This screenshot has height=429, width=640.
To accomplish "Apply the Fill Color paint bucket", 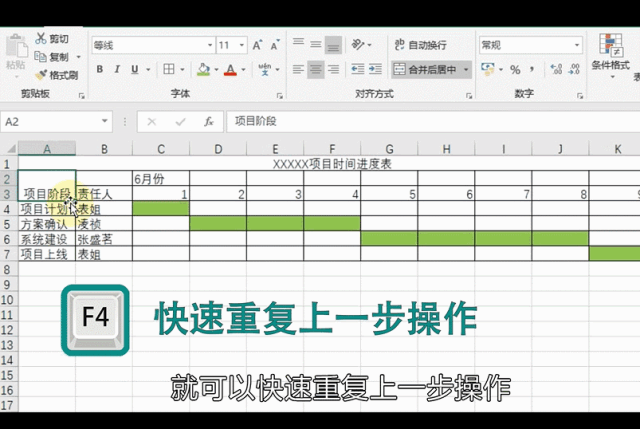I will [x=203, y=69].
